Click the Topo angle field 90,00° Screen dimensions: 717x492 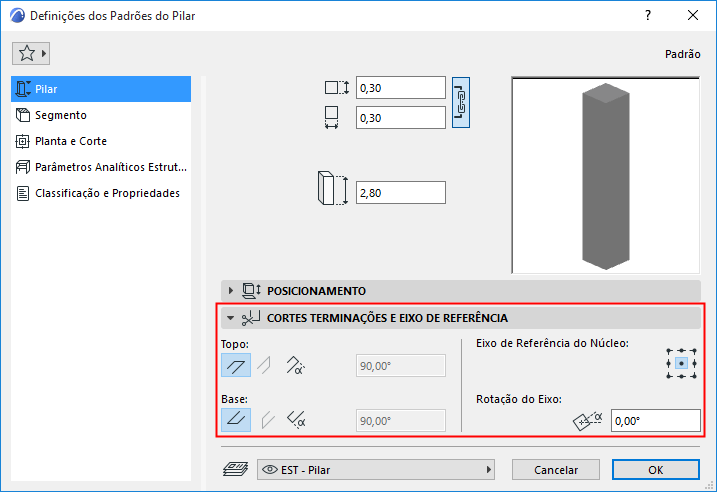point(401,366)
